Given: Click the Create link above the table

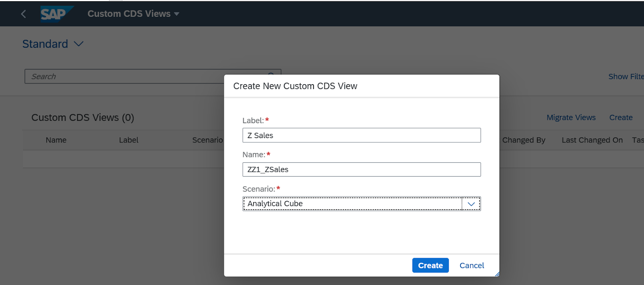Looking at the screenshot, I should pos(621,118).
